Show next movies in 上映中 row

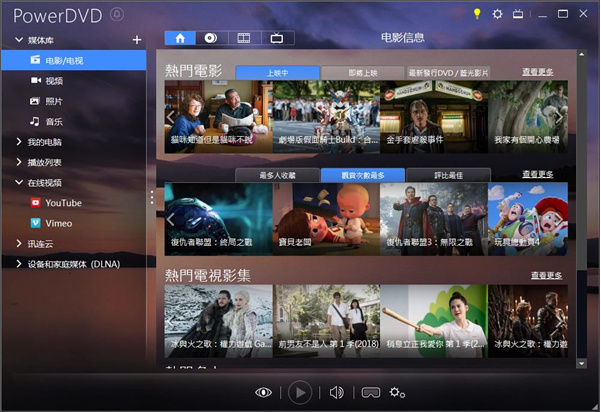(x=559, y=117)
